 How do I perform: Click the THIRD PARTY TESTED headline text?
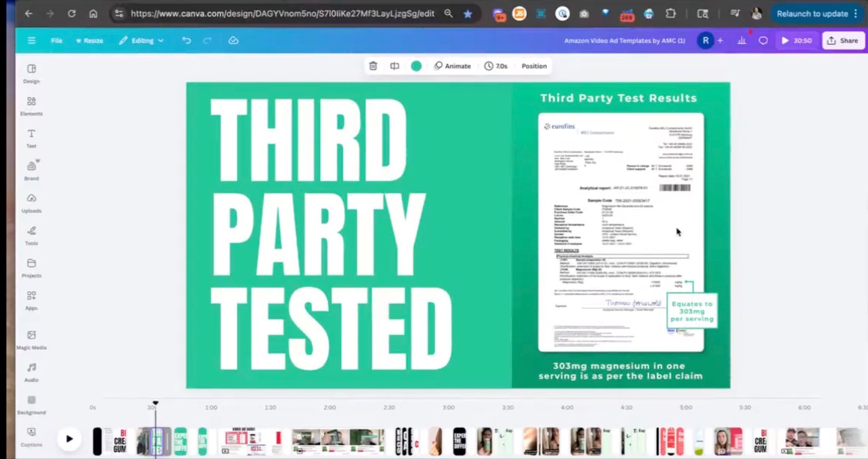click(x=331, y=235)
